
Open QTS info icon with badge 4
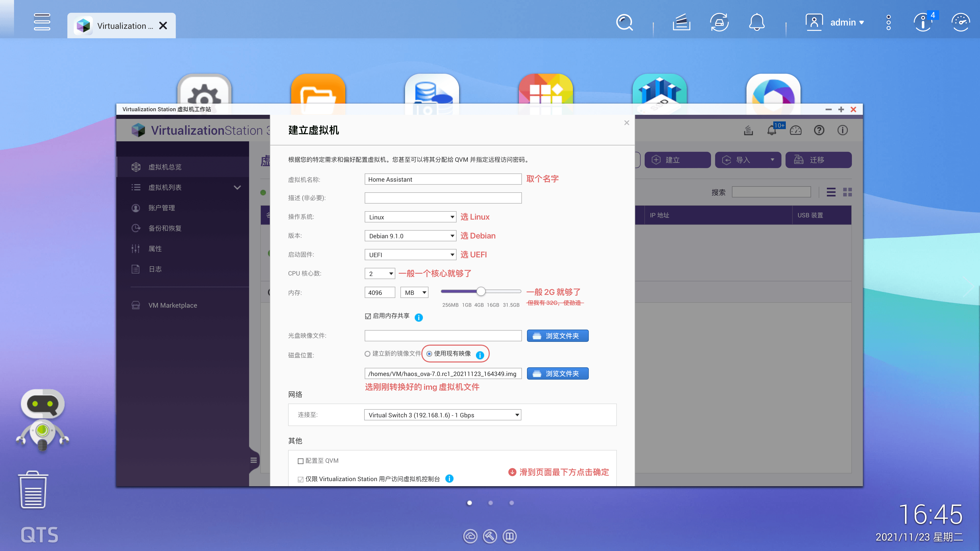pos(923,22)
